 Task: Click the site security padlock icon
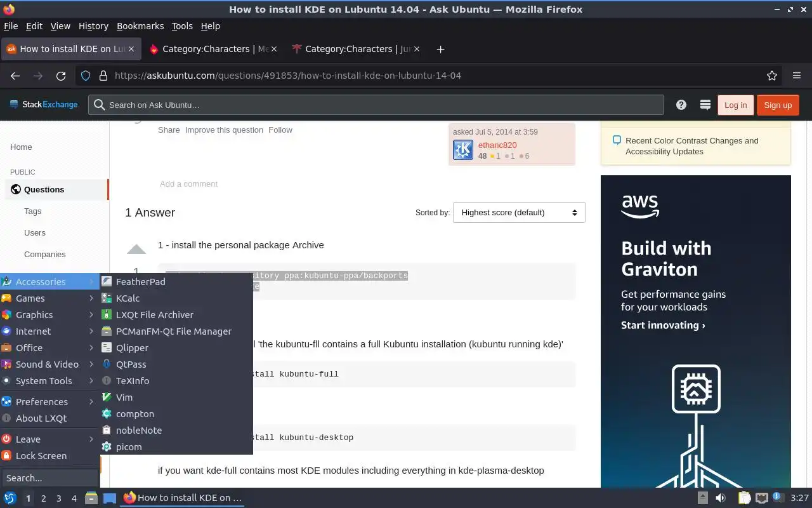(x=103, y=76)
